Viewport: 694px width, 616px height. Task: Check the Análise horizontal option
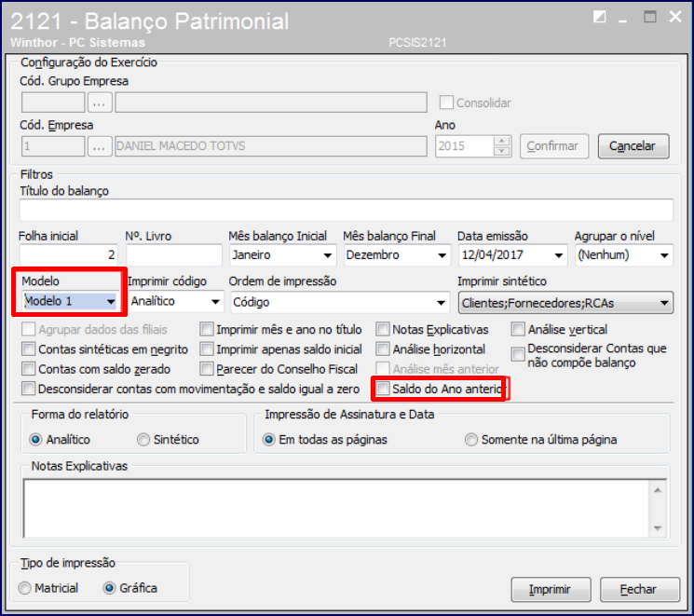coord(383,349)
